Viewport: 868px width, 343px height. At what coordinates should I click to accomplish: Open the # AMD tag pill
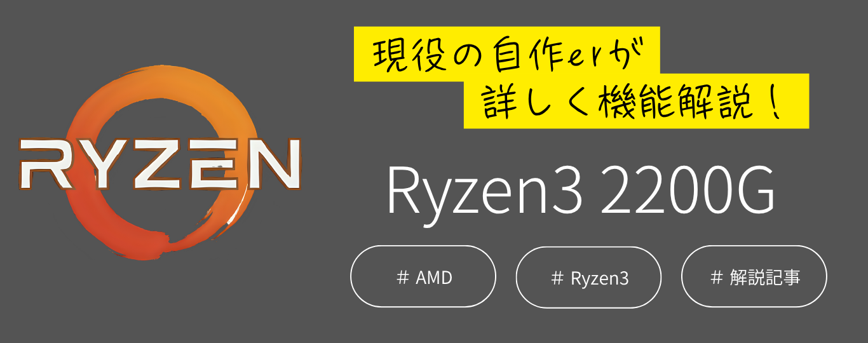pyautogui.click(x=423, y=276)
